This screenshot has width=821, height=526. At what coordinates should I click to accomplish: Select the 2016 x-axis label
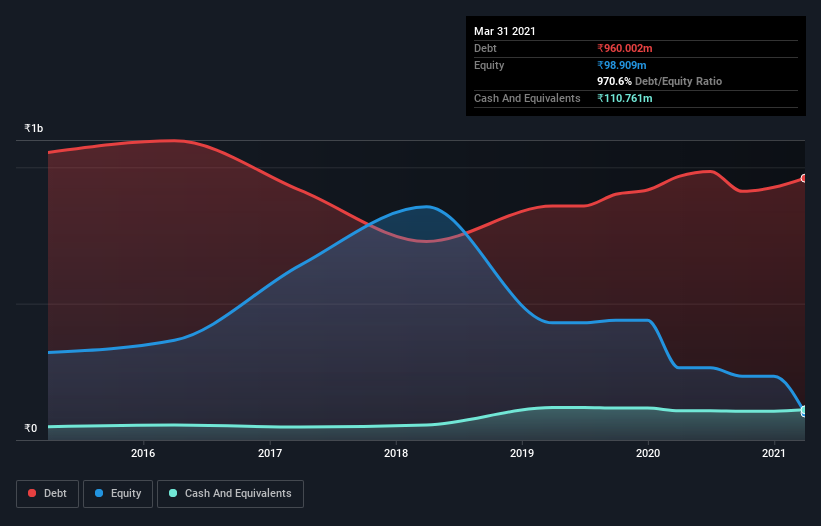coord(143,453)
